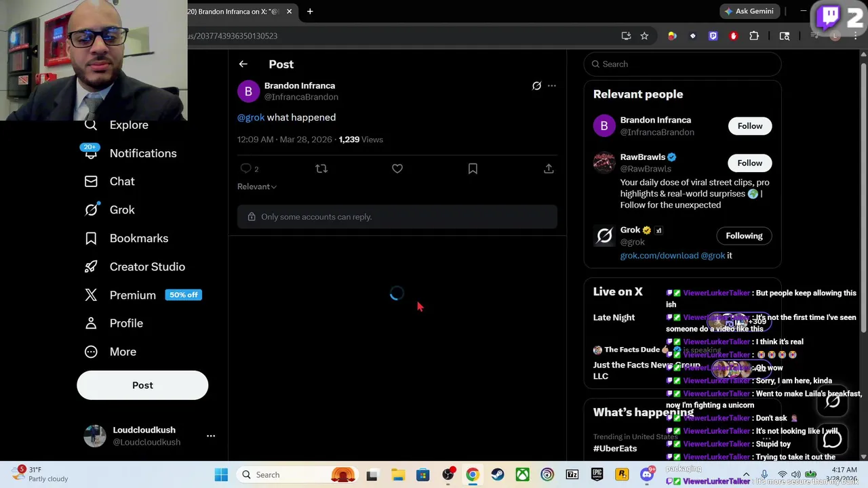This screenshot has height=488, width=868.
Task: Open Grok in the sidebar
Action: pos(110,210)
